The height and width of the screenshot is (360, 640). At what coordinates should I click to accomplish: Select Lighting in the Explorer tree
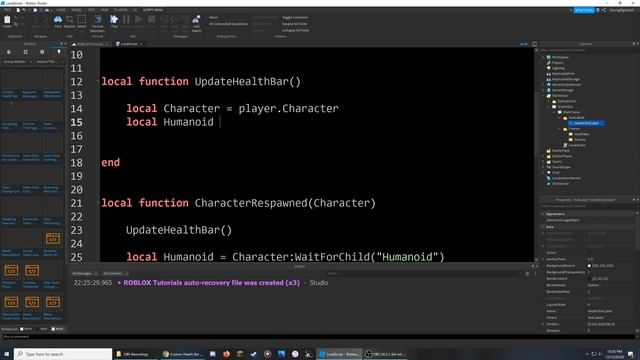point(558,68)
